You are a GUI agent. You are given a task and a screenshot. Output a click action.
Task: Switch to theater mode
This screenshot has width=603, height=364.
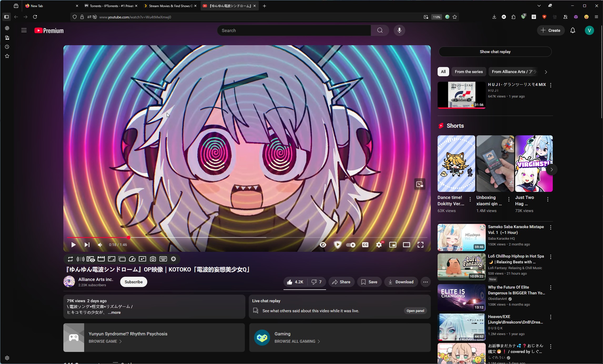[406, 245]
